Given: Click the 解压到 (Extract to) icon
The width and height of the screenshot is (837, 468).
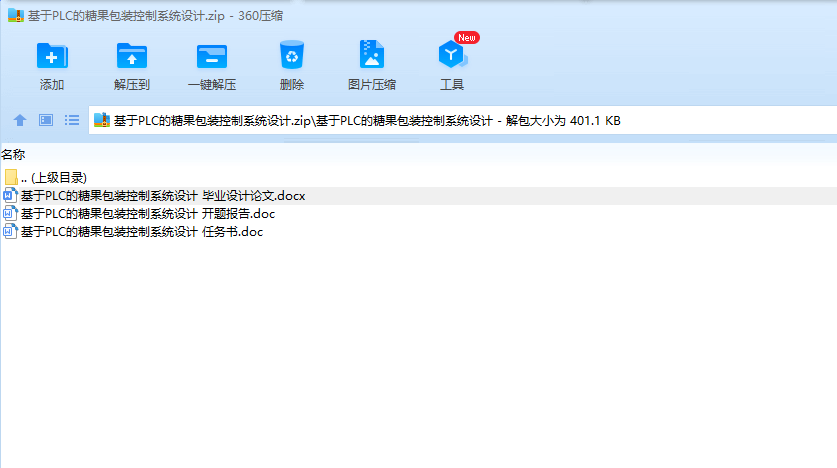Looking at the screenshot, I should tap(132, 56).
